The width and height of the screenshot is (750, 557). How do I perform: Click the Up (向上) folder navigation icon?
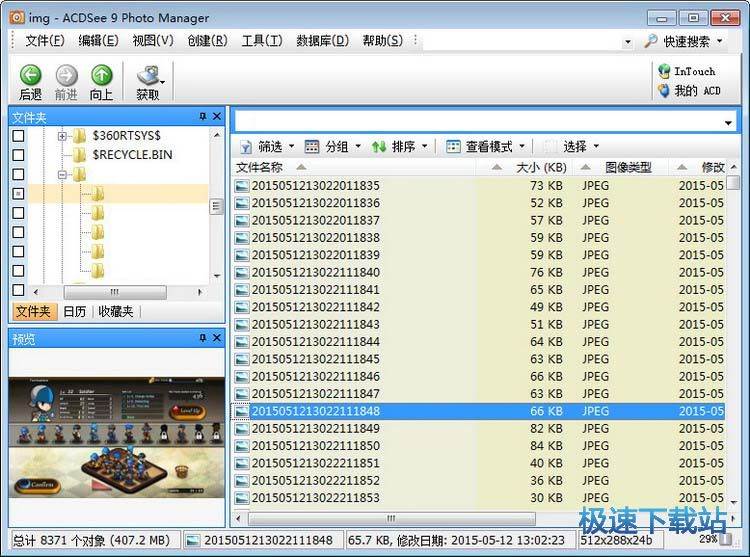(101, 75)
